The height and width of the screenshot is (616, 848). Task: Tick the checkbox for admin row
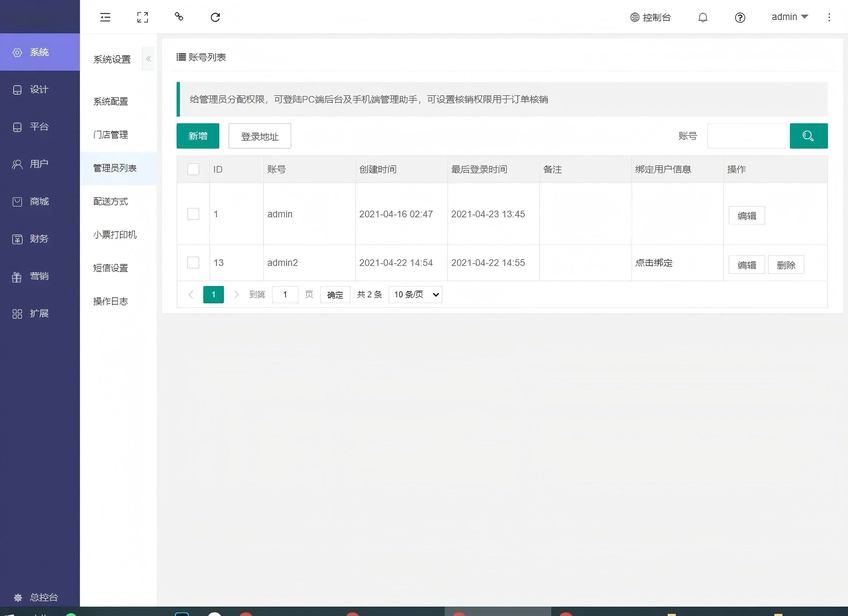193,214
